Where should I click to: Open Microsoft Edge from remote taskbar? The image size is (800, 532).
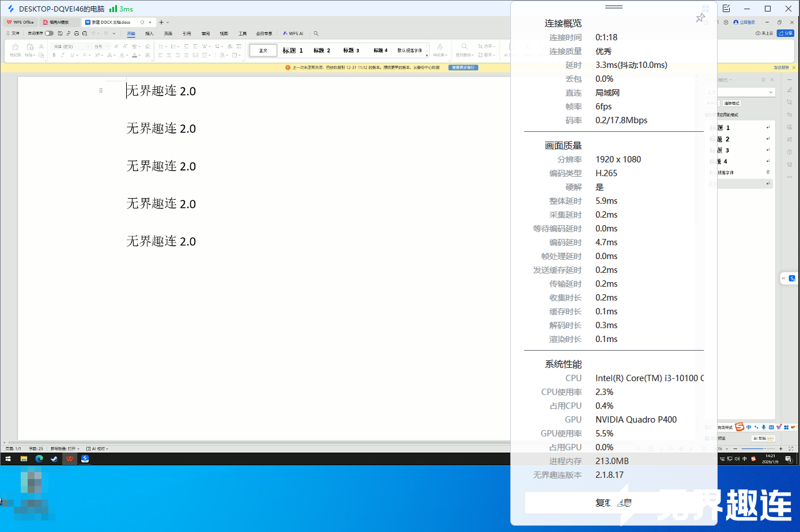click(39, 459)
